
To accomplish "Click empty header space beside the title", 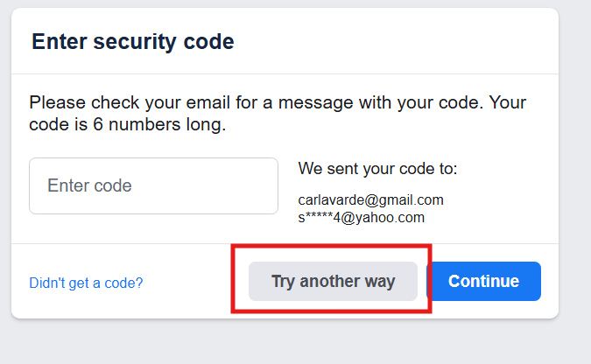I will (394, 41).
